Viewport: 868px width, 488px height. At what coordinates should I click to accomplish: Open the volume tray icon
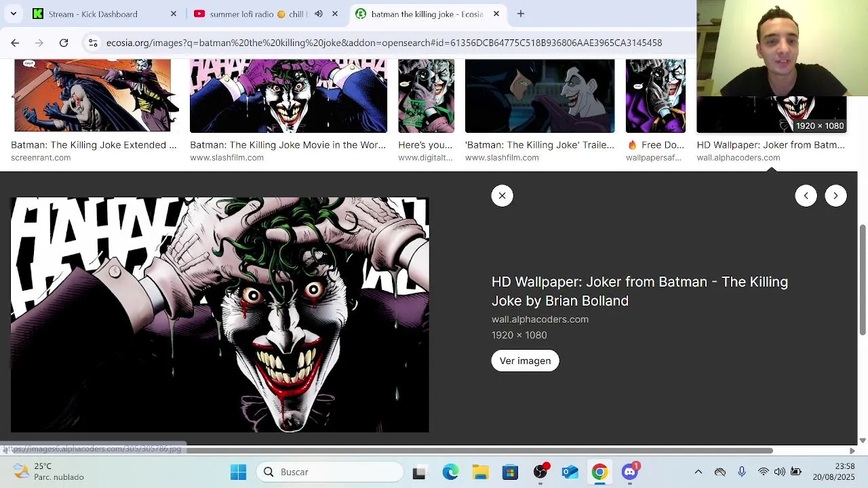click(780, 472)
